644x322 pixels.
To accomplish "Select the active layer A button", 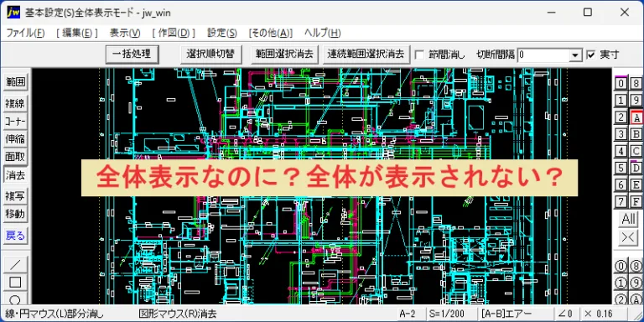I will point(636,117).
